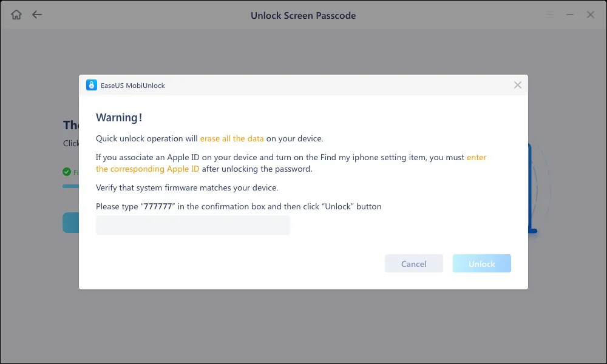Click the Cancel button in the dialog
Viewport: 607px width, 364px height.
[414, 263]
